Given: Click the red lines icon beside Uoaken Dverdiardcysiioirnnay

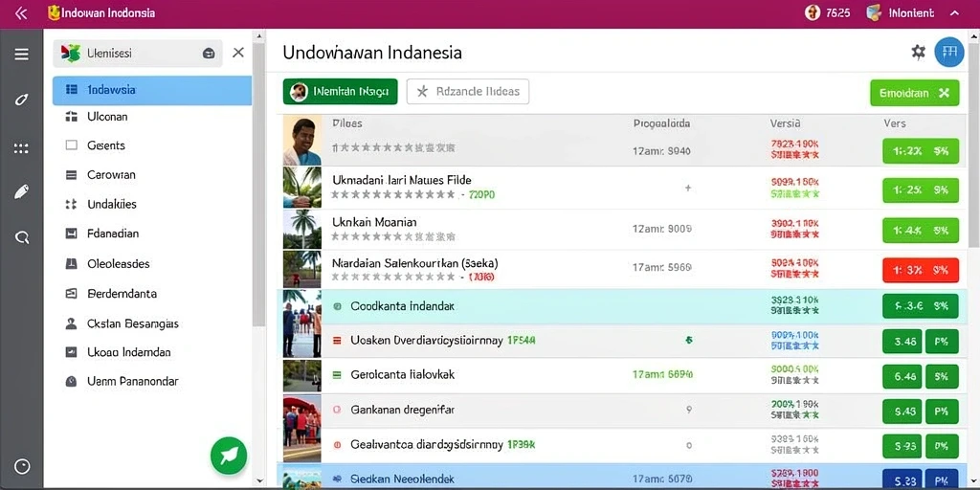Looking at the screenshot, I should click(x=337, y=341).
